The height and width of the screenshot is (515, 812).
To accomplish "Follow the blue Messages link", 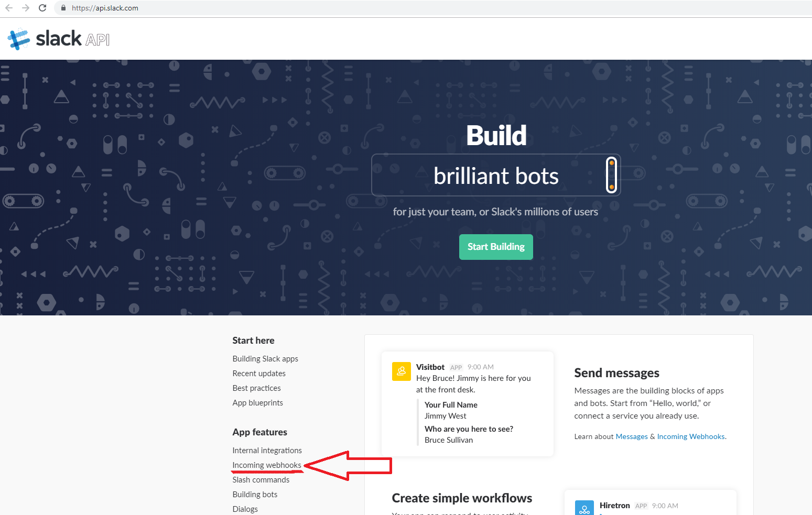I will click(x=632, y=436).
